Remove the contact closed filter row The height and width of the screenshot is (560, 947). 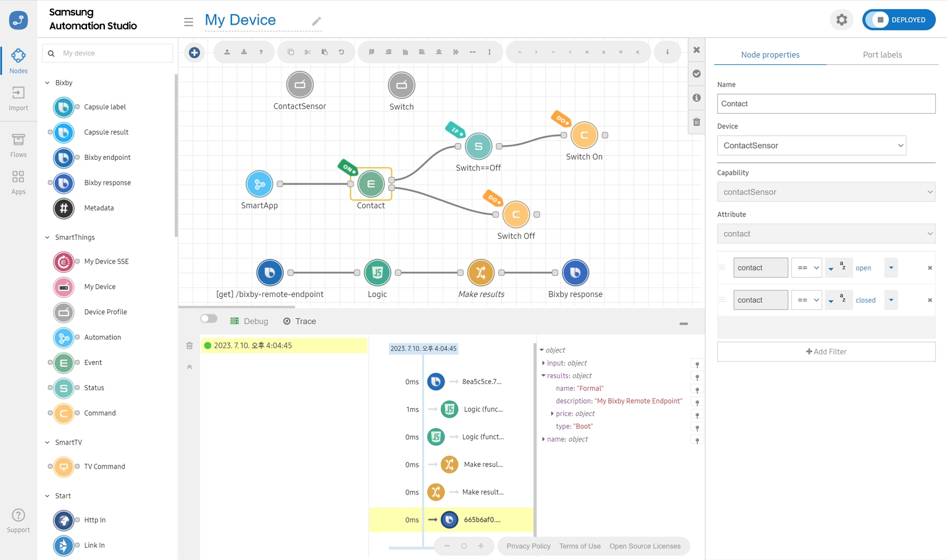930,300
